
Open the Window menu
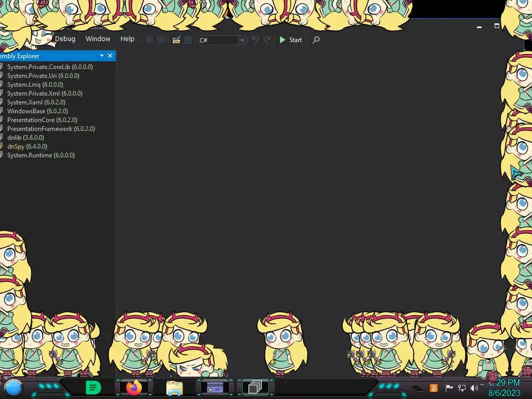98,38
